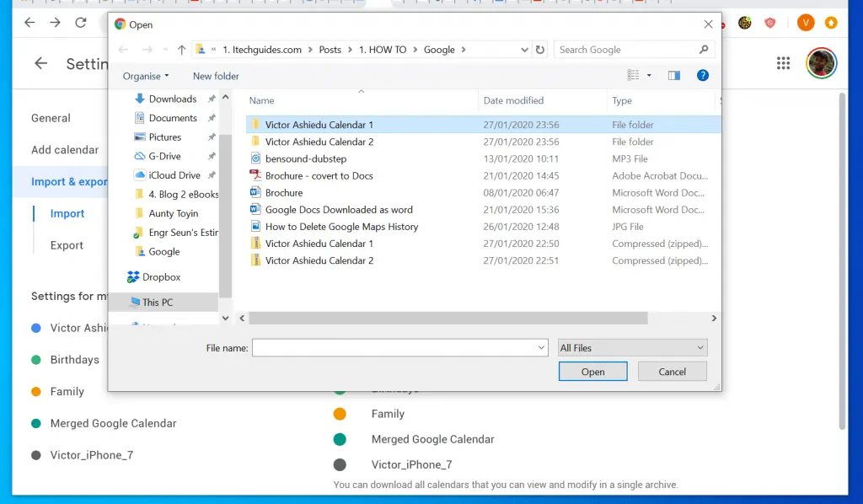Click the 1. Itechguides.com breadcrumb segment
The image size is (863, 504).
(x=262, y=50)
